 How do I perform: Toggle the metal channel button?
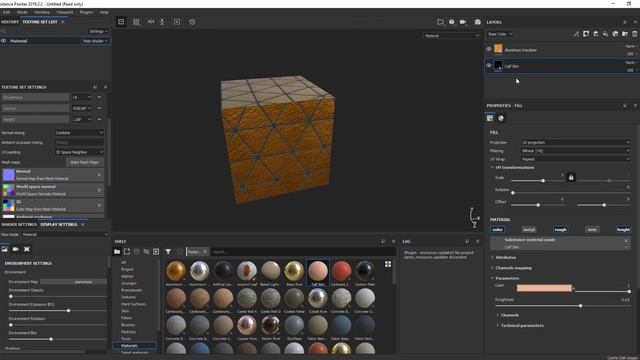click(529, 230)
